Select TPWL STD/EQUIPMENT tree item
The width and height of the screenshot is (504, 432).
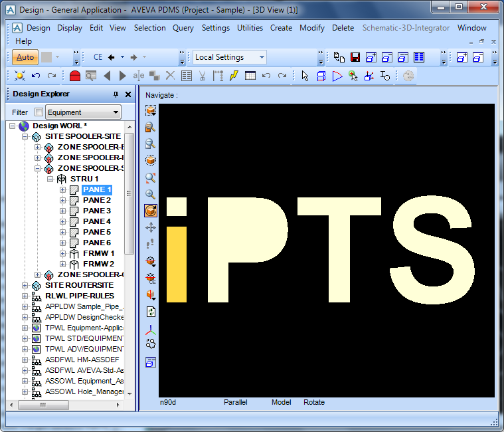point(84,338)
